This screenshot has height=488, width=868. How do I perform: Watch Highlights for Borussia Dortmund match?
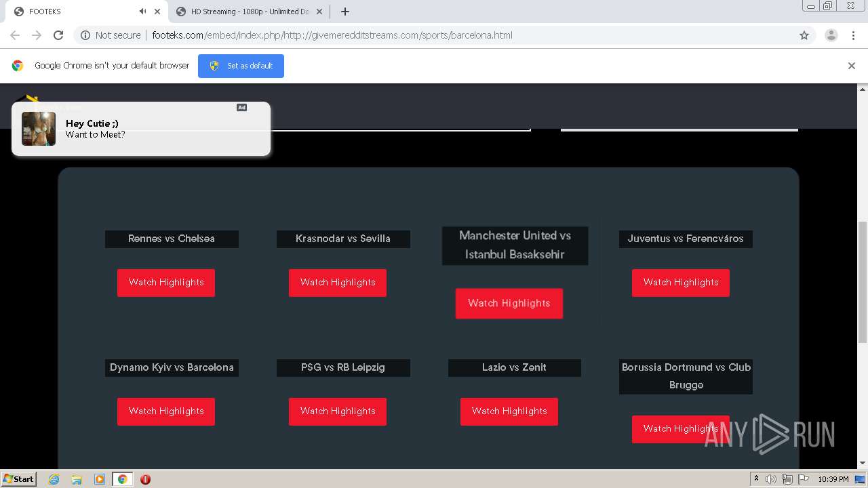click(x=681, y=429)
